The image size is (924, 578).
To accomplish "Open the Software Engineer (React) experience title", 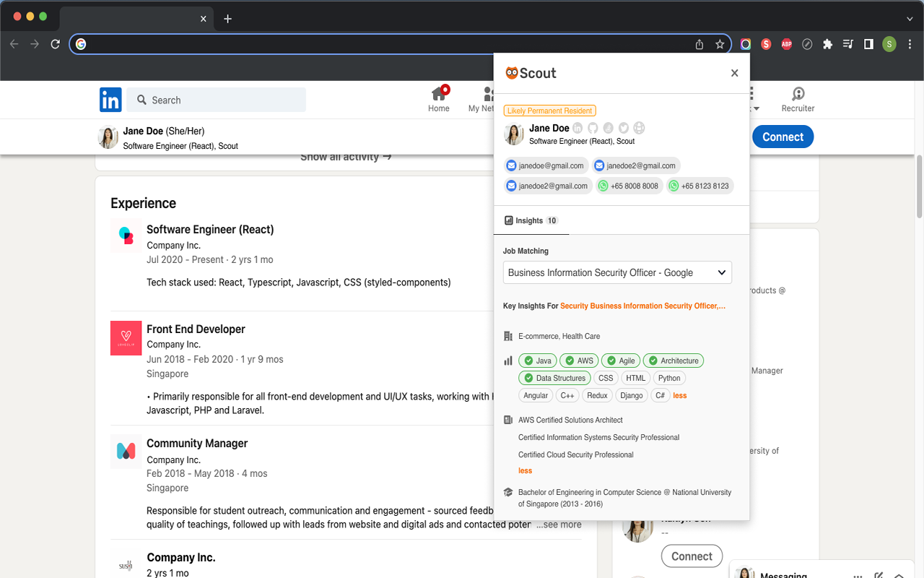I will (210, 229).
